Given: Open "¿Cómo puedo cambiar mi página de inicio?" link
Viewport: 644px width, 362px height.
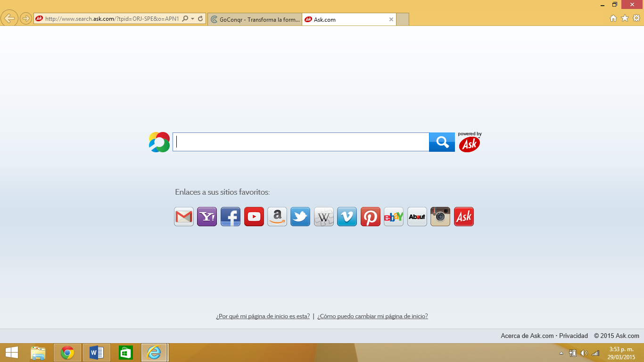Looking at the screenshot, I should [x=372, y=316].
